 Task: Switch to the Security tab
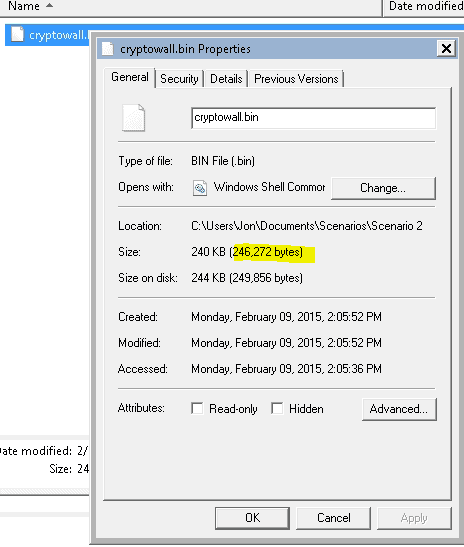click(179, 79)
